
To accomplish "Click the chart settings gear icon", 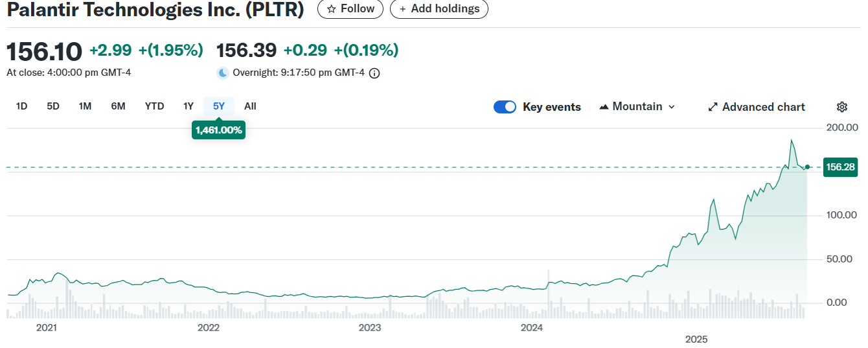I will coord(842,107).
